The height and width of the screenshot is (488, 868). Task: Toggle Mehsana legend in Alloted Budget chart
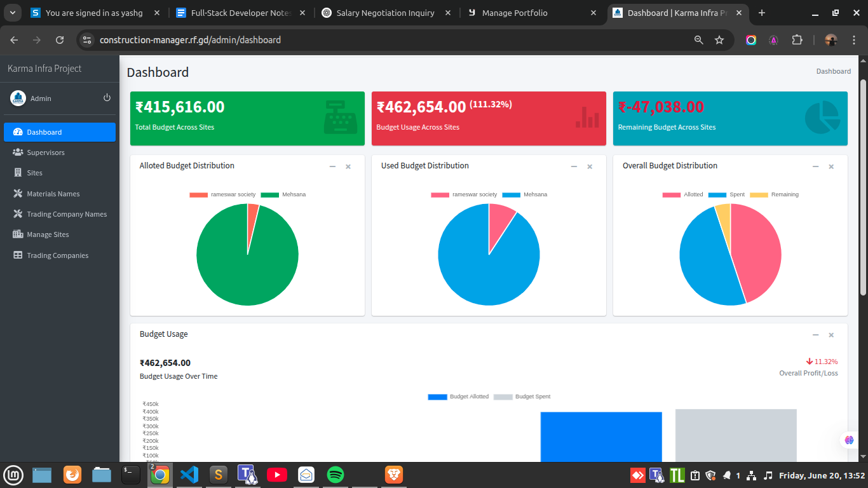coord(283,194)
